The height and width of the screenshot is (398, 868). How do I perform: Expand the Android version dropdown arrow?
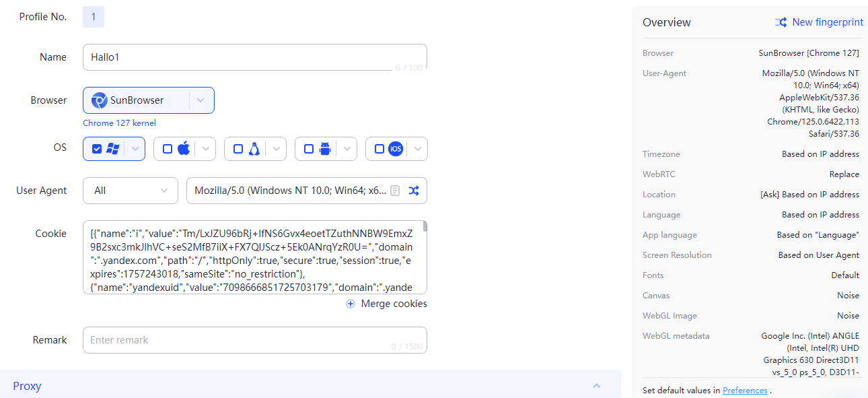348,149
